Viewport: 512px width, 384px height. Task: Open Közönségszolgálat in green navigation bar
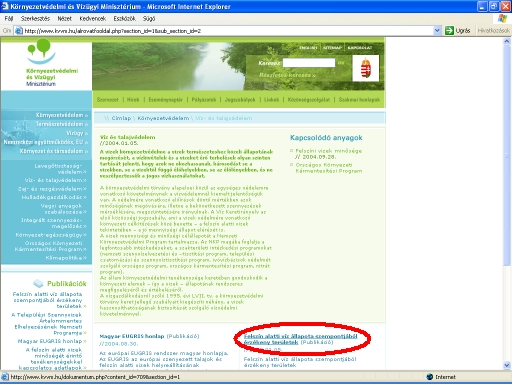[x=309, y=100]
